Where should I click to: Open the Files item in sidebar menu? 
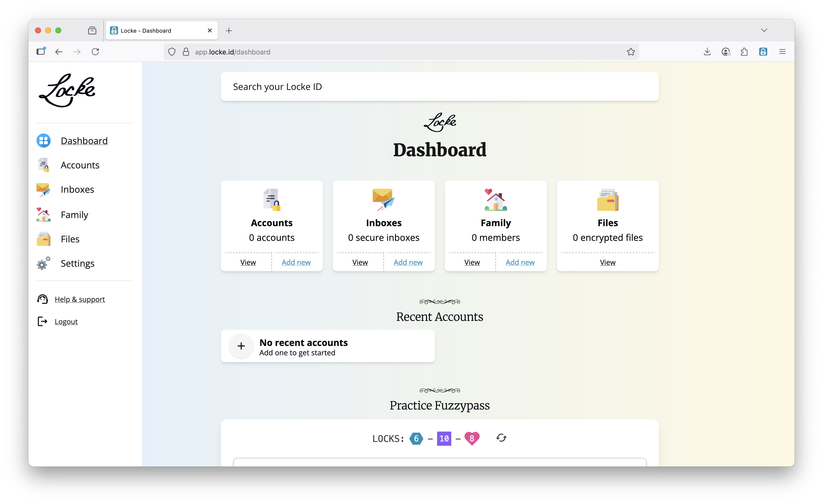70,239
